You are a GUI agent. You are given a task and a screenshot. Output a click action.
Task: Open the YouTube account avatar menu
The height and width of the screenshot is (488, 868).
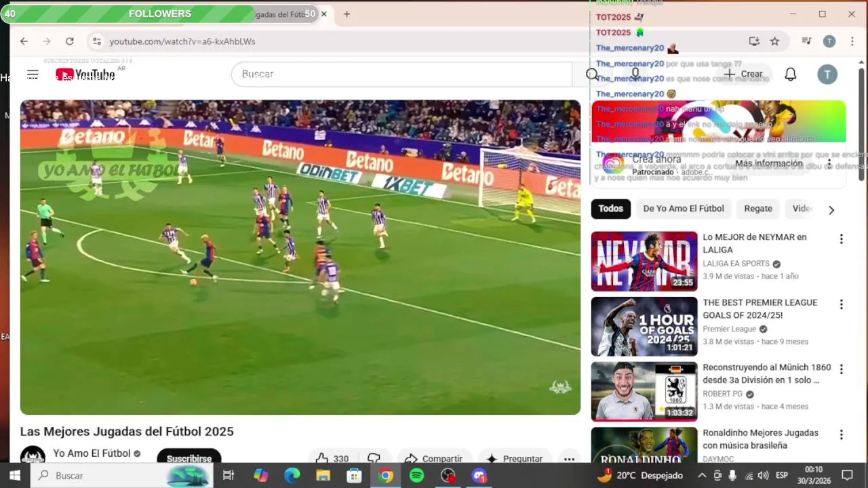coord(827,74)
